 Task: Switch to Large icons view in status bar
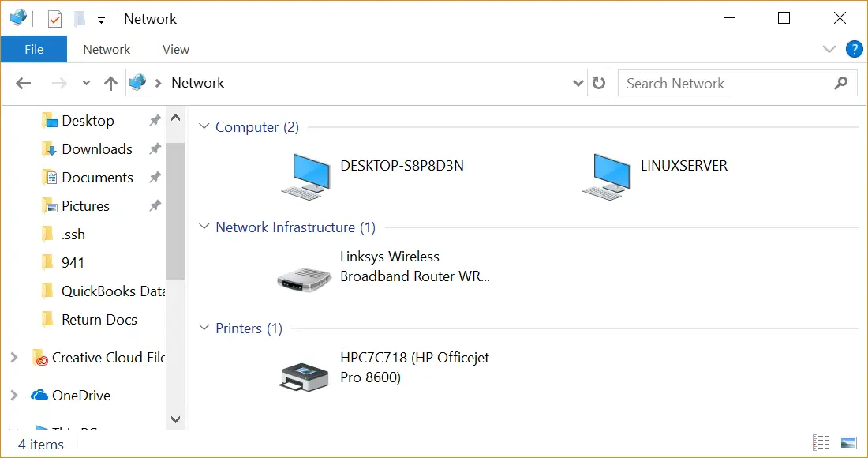(x=848, y=442)
